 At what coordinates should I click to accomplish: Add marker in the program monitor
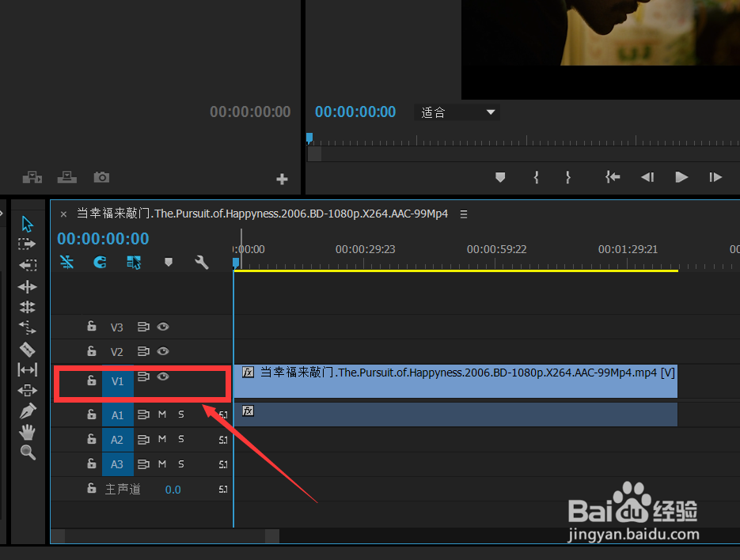point(500,177)
